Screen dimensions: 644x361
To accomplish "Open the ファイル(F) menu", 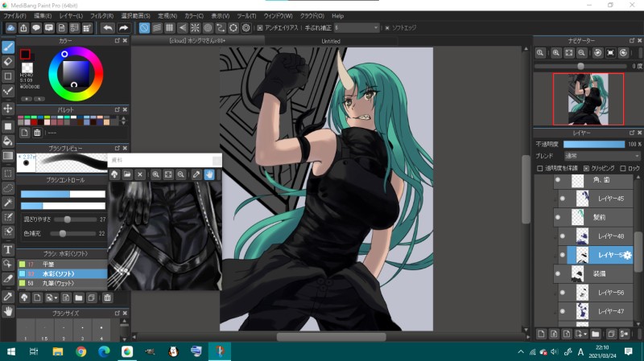I will [14, 16].
